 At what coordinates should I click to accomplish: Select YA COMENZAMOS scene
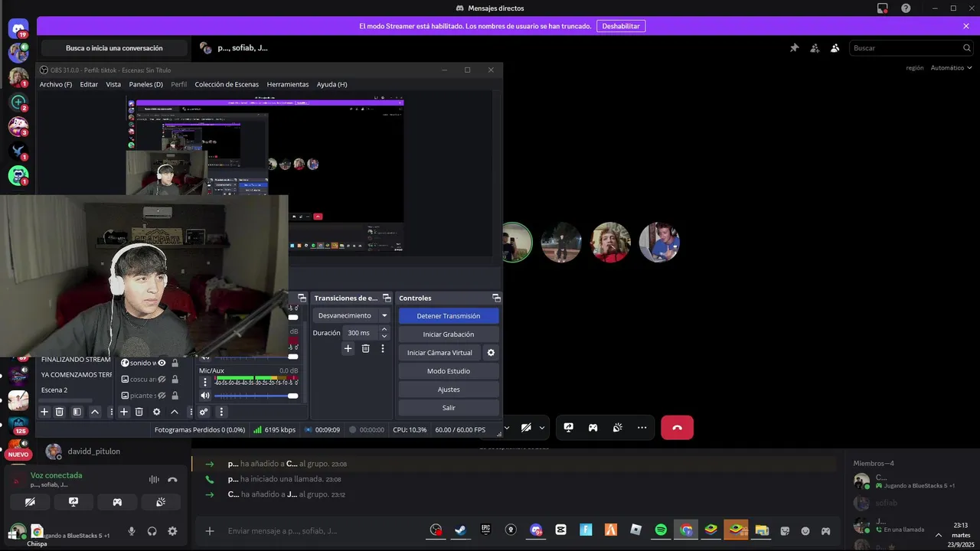(75, 375)
